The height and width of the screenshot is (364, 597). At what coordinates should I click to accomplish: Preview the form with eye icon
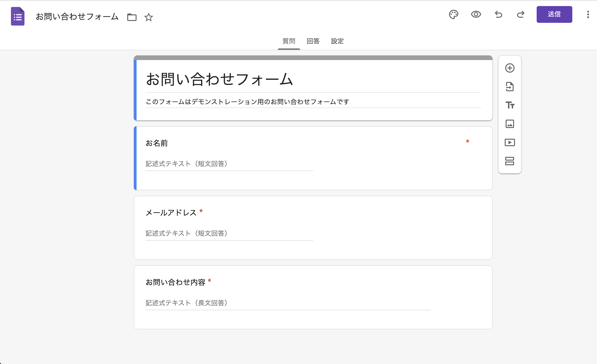coord(476,14)
